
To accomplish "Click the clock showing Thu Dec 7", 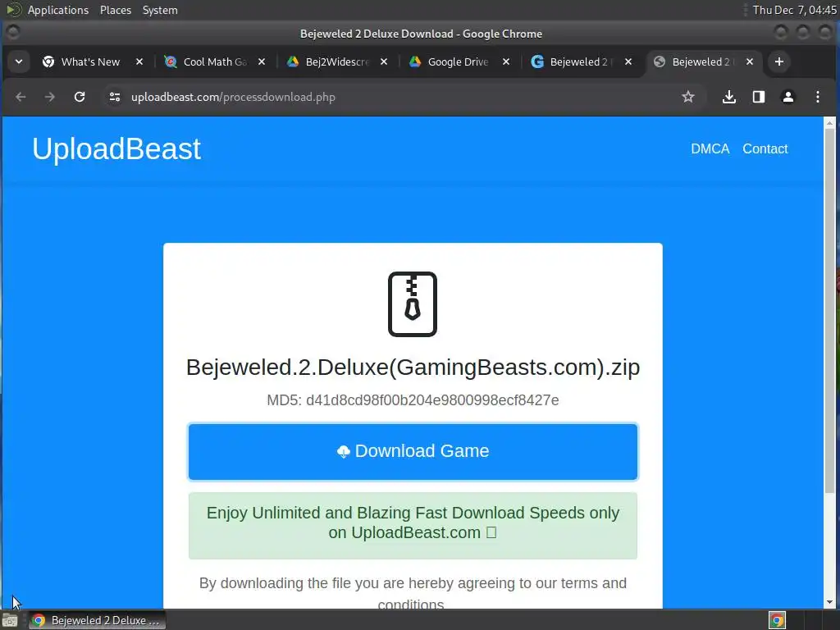I will point(794,10).
